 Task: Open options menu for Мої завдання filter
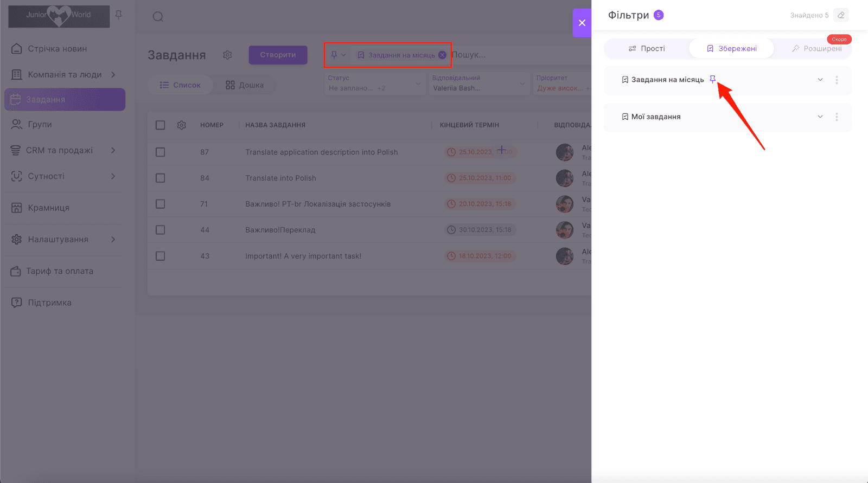click(837, 117)
